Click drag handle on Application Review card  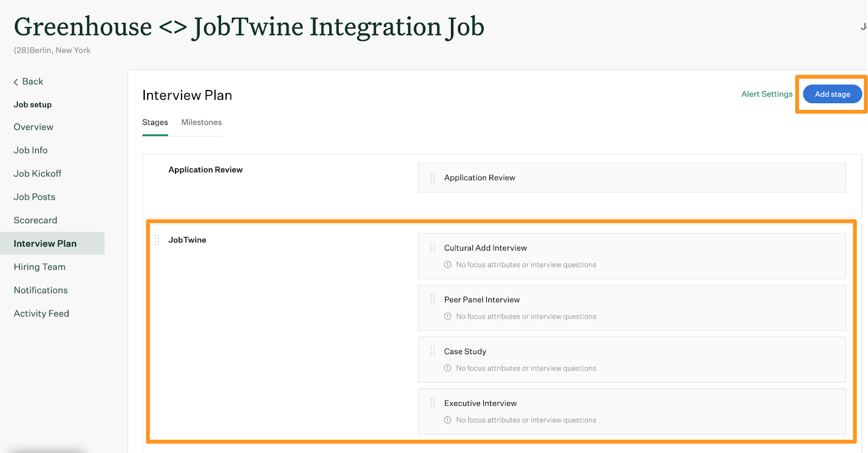pyautogui.click(x=432, y=178)
